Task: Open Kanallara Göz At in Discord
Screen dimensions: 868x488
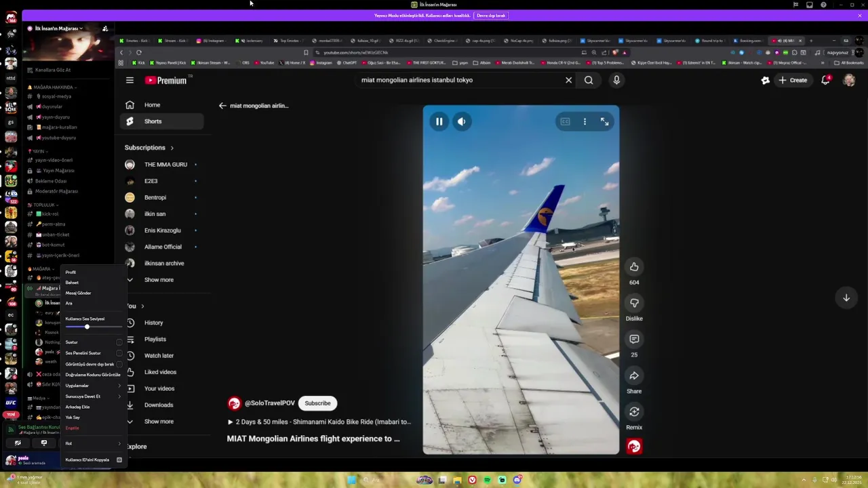Action: click(53, 70)
